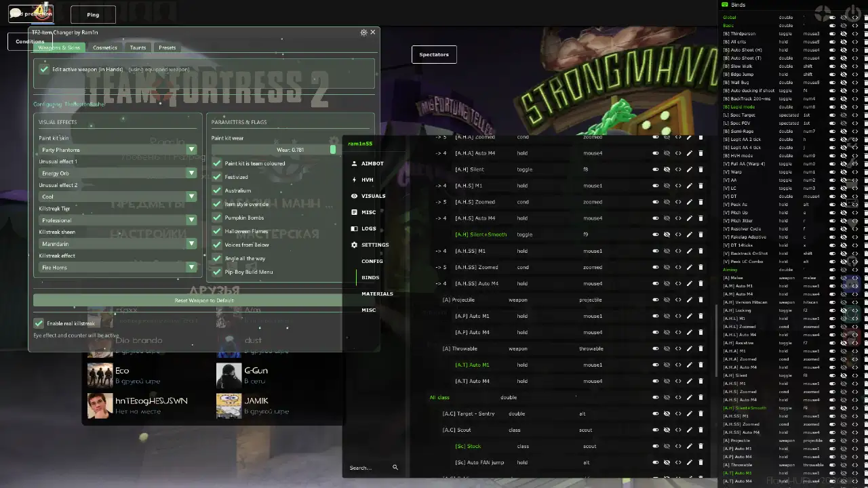Viewport: 868px width, 488px height.
Task: Click the Ping button
Action: 93,14
